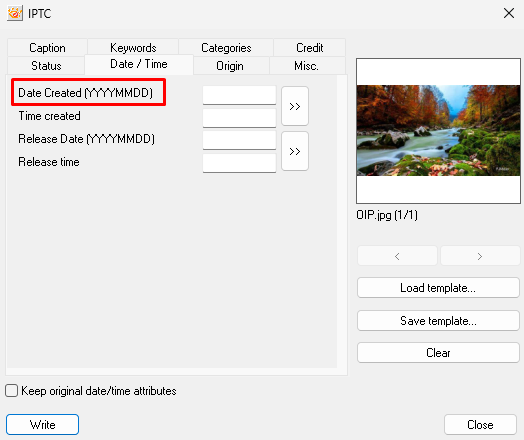Screen dimensions: 524x440
Task: Click the >> button beside Release Date
Action: tap(295, 151)
